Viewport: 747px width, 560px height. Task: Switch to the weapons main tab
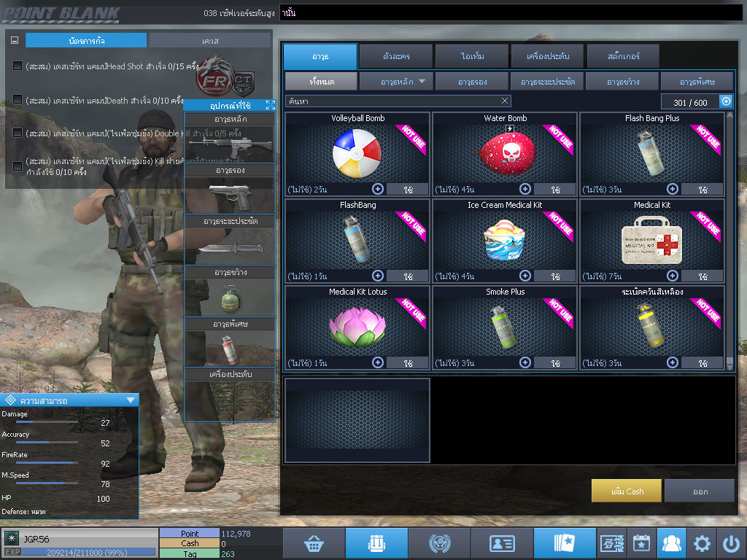320,57
